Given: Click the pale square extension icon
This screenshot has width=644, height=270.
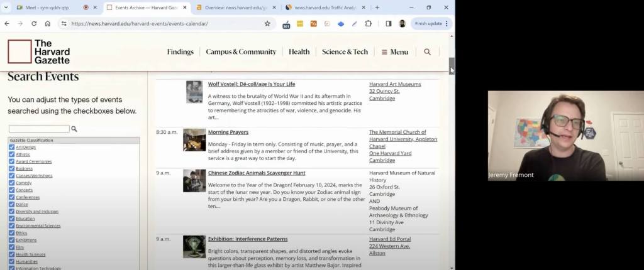Looking at the screenshot, I should coord(327,24).
